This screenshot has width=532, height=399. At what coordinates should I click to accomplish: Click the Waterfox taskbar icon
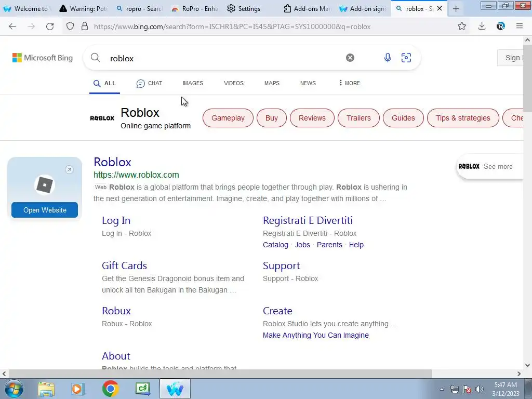[175, 389]
